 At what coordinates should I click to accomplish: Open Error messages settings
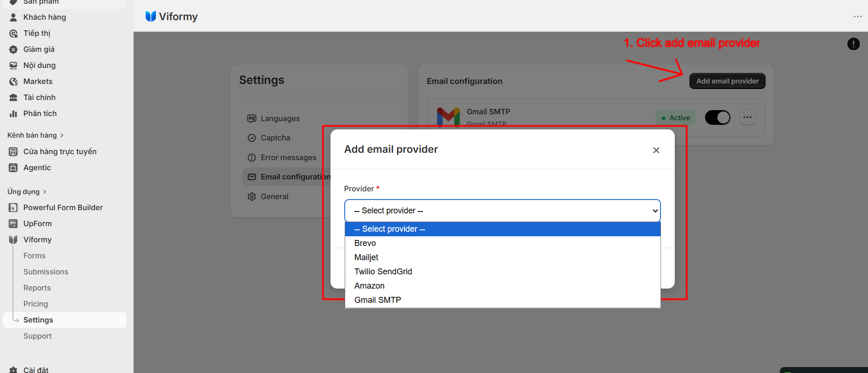(288, 157)
